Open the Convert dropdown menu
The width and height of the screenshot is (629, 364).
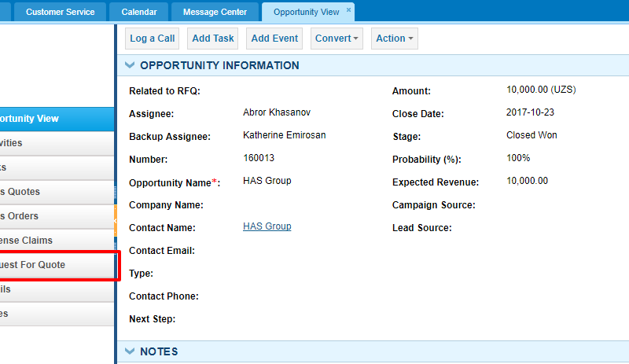[337, 39]
